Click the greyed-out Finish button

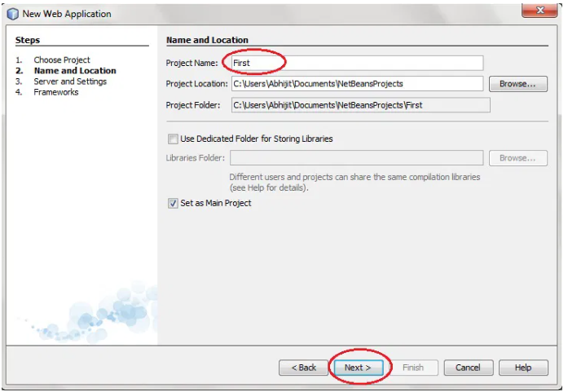[x=413, y=368]
